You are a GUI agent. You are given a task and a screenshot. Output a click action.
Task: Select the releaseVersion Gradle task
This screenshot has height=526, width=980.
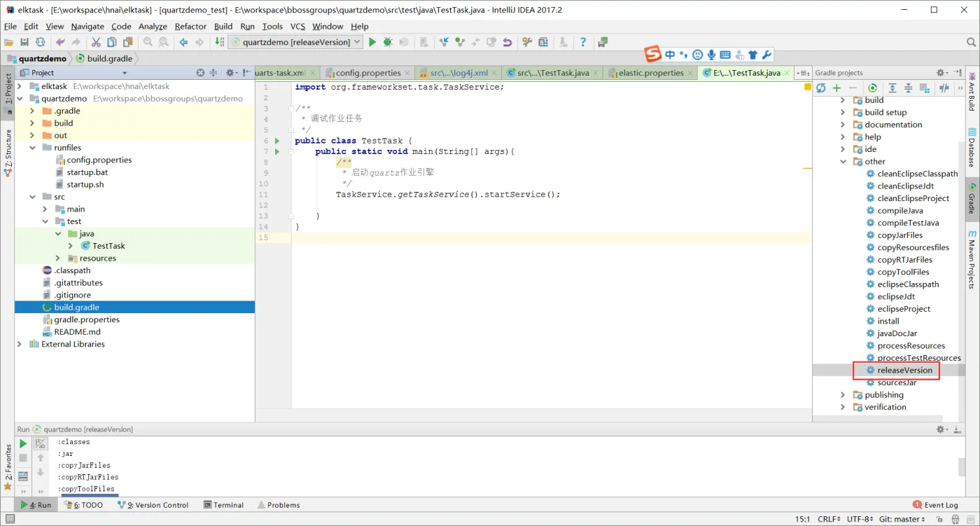coord(904,371)
